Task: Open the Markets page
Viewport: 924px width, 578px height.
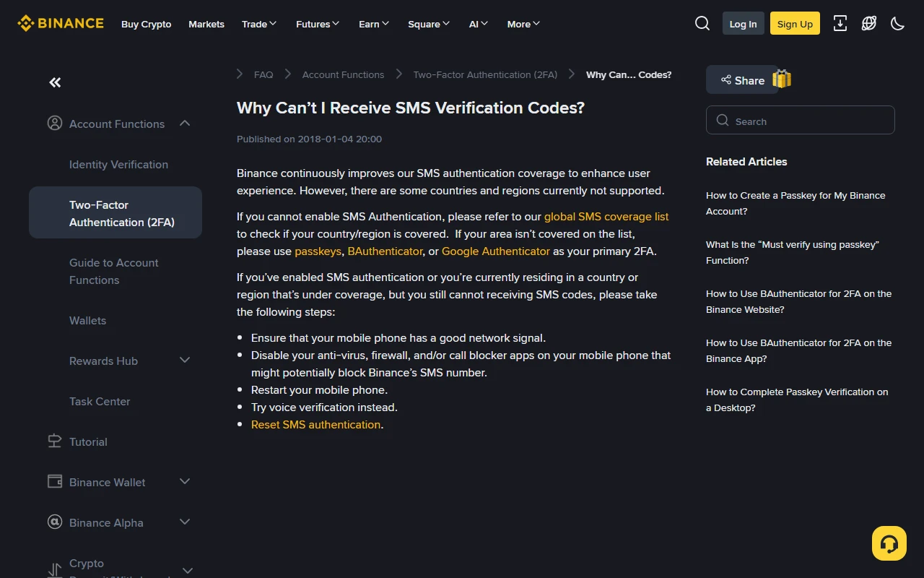Action: [x=206, y=24]
